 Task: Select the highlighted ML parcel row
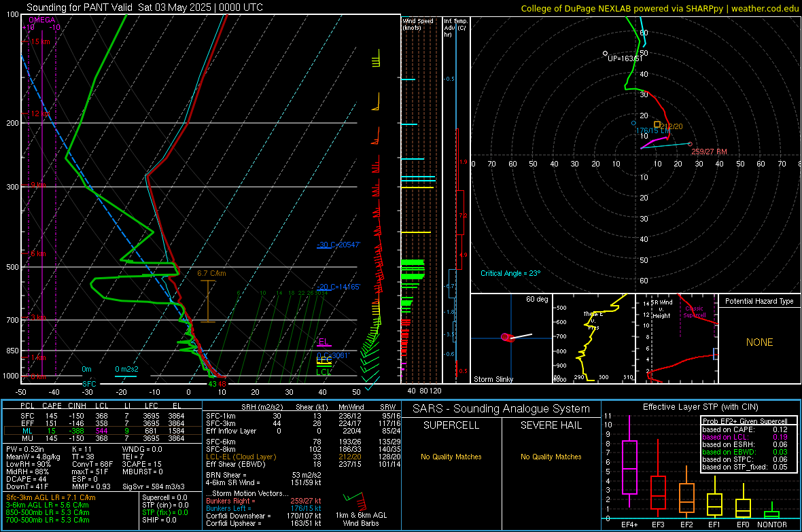[x=103, y=431]
